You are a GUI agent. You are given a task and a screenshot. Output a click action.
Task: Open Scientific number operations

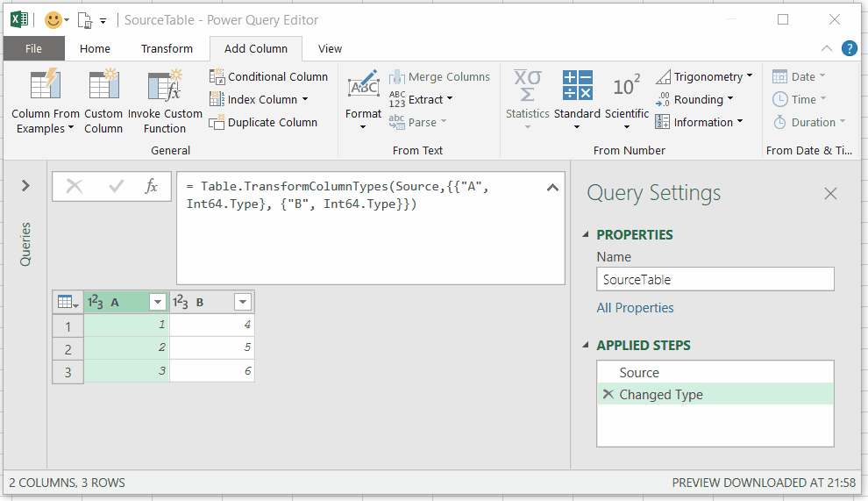click(x=627, y=100)
